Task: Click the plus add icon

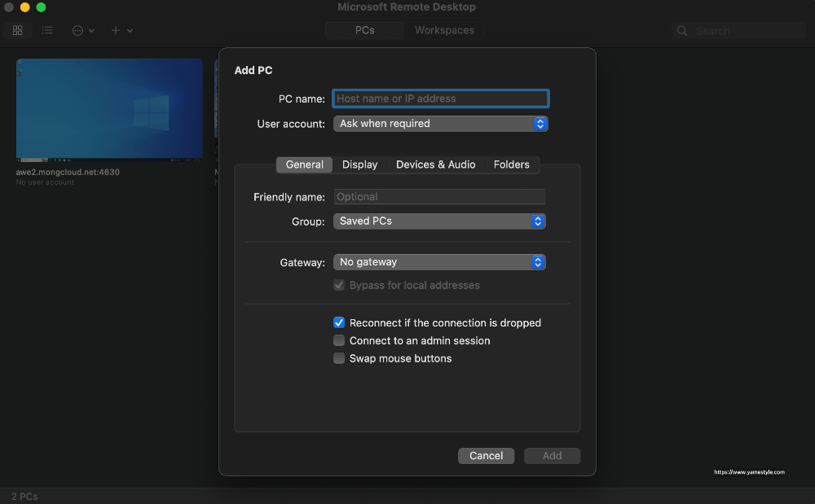Action: 116,31
